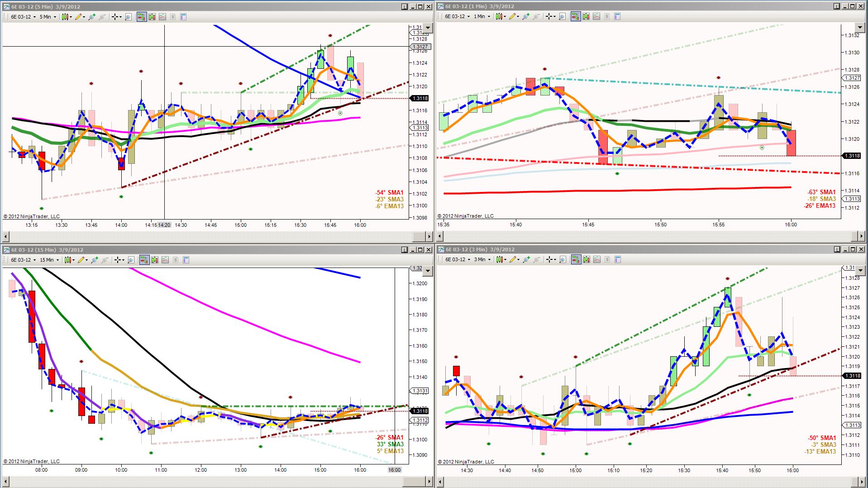Click right arrow of 5 Min chart scrollbar

[x=429, y=236]
